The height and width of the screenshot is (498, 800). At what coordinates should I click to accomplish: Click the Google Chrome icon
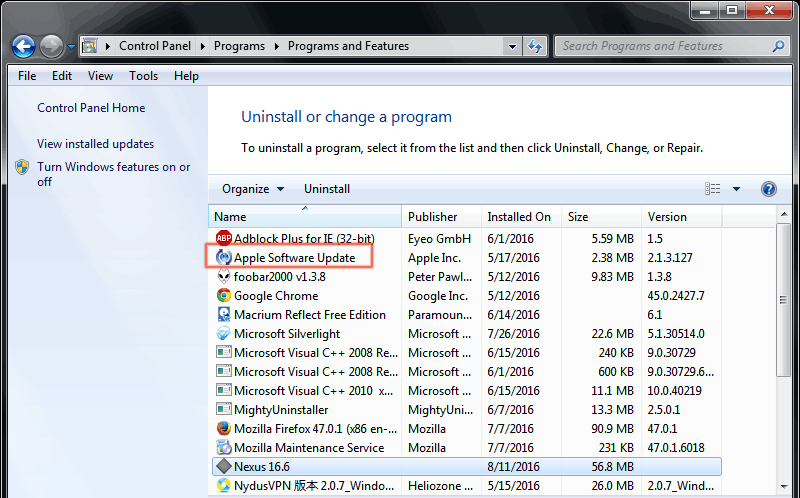click(223, 295)
